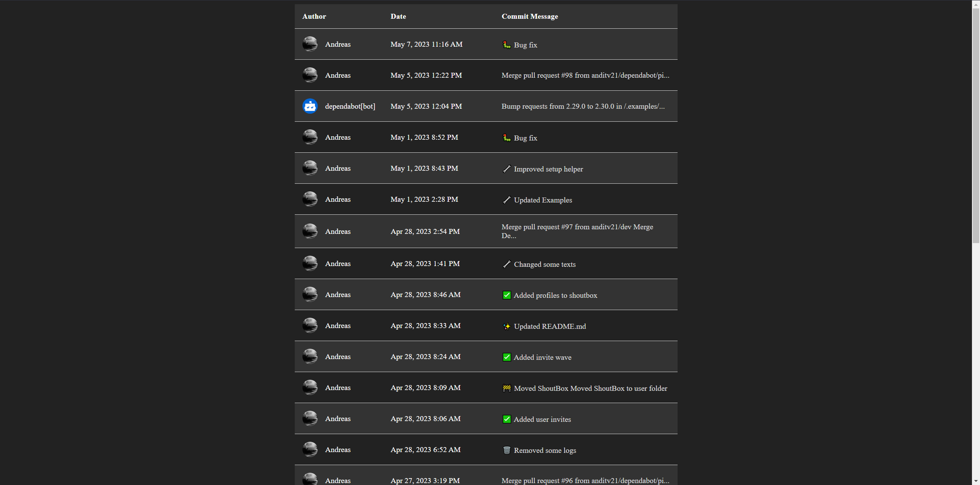
Task: Click Andreas avatar on the top commit row
Action: (310, 44)
